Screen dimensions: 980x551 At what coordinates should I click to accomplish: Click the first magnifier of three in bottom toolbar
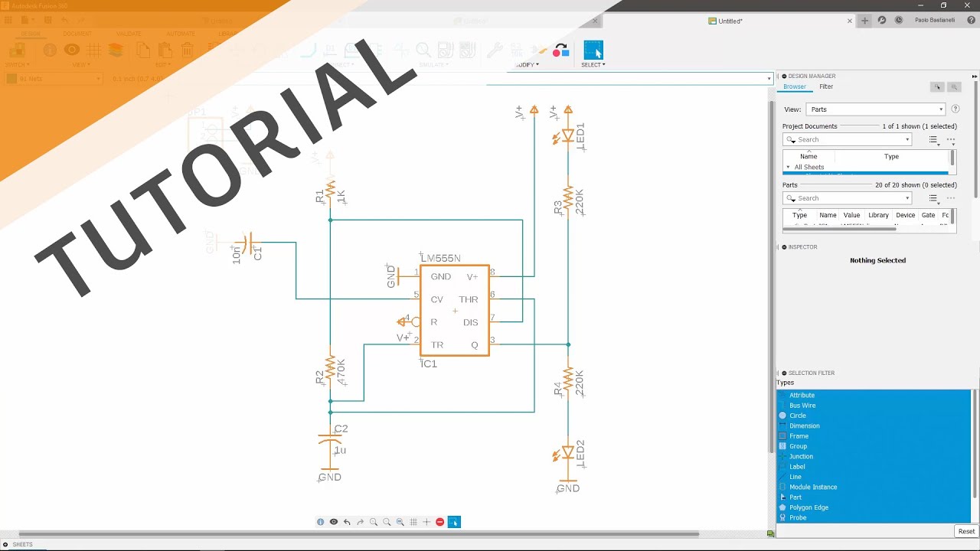click(x=374, y=522)
